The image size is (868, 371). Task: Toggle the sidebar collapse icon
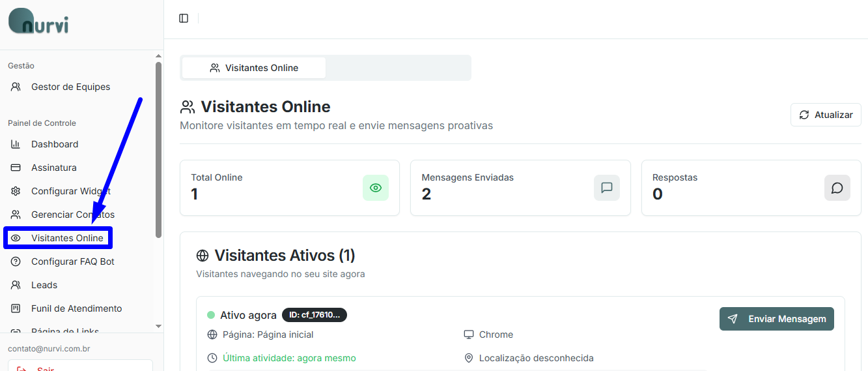(x=184, y=18)
